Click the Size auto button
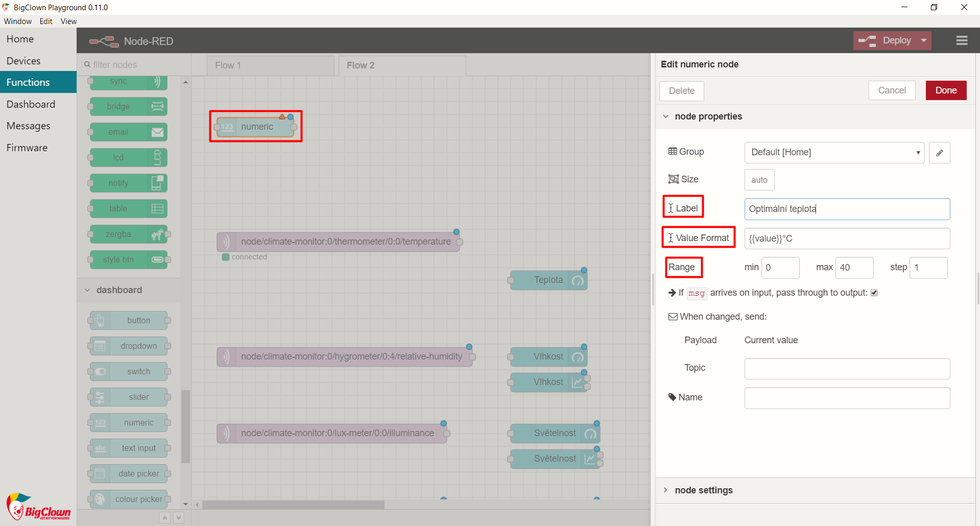This screenshot has width=980, height=526. pyautogui.click(x=759, y=180)
